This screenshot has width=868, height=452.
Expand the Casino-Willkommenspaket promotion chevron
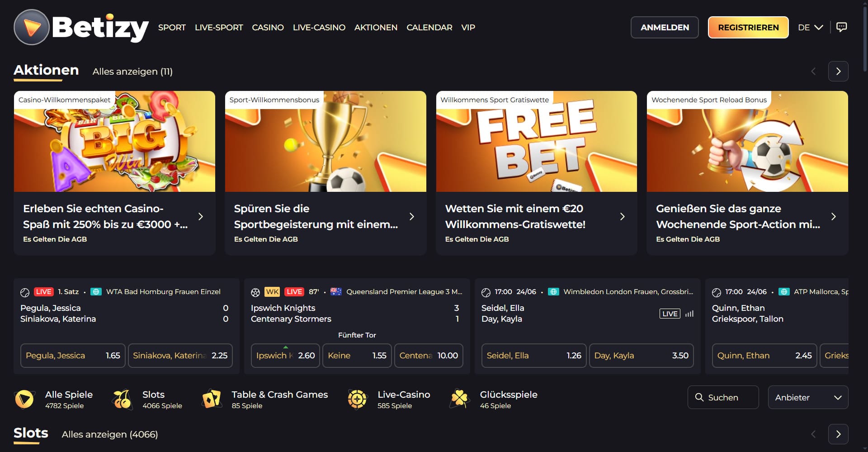201,216
